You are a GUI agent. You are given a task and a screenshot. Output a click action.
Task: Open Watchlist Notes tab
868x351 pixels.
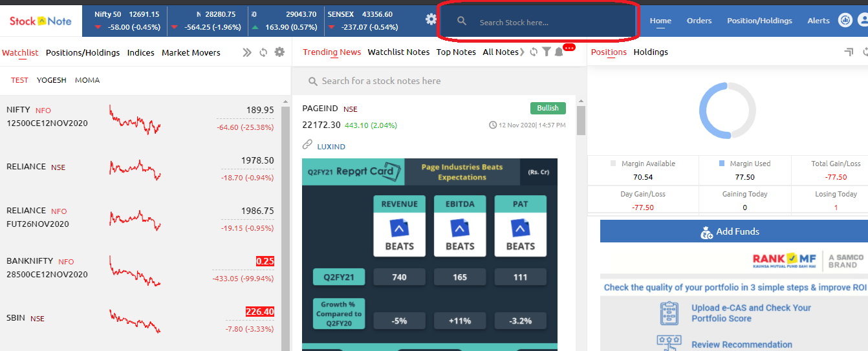pyautogui.click(x=398, y=52)
